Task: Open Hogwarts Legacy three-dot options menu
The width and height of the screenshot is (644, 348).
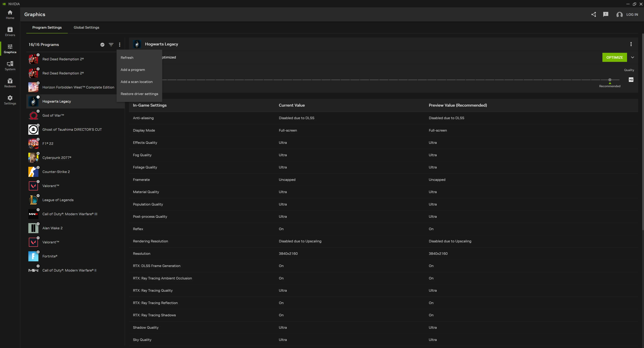Action: (x=631, y=44)
